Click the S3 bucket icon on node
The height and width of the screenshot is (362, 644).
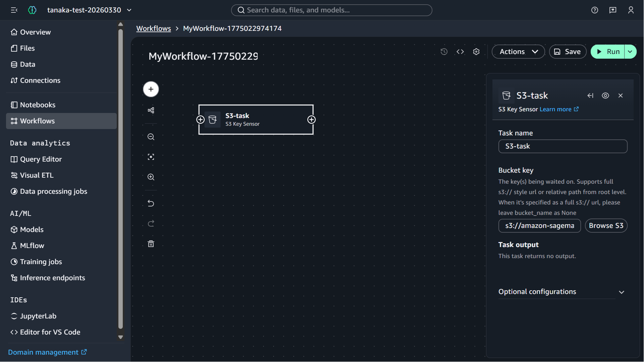[213, 120]
